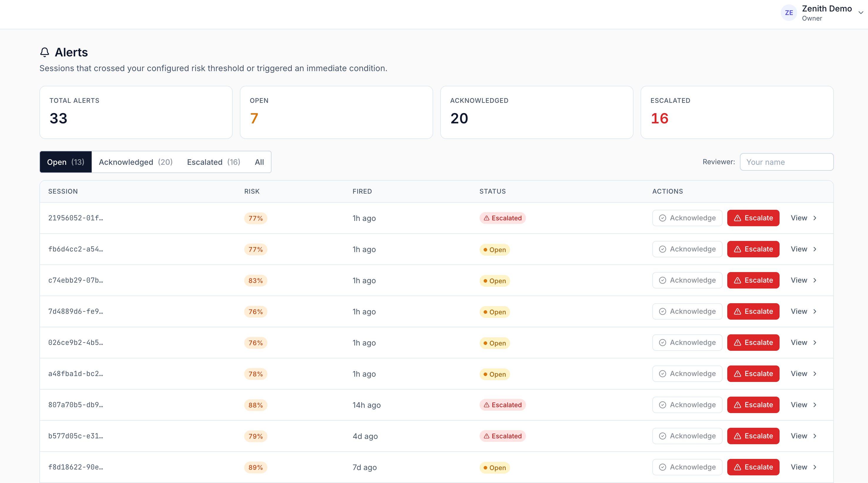Click the yellow Open status dot for session fb6d4cc2

[x=485, y=250]
